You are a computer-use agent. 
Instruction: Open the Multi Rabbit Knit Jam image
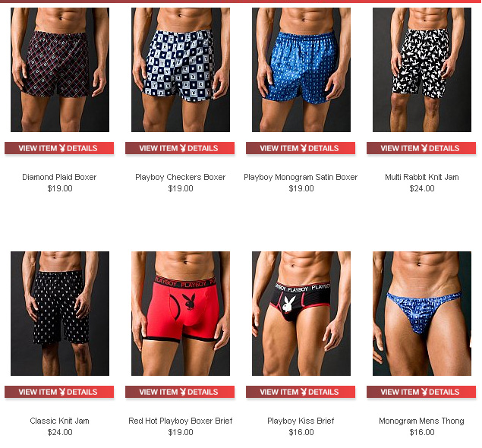[422, 70]
